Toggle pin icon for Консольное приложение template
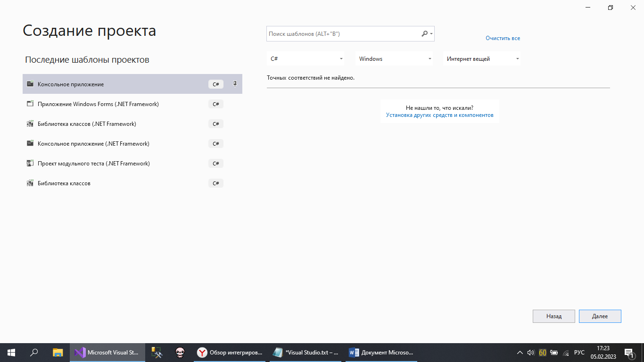The width and height of the screenshot is (644, 362). [235, 84]
